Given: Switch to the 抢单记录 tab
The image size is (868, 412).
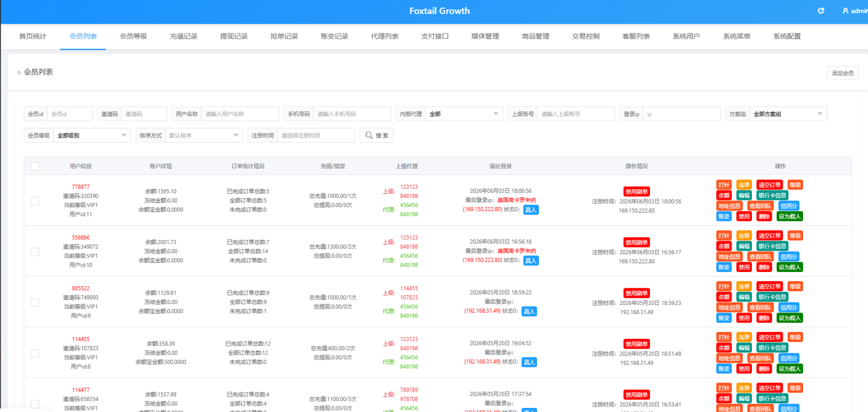Looking at the screenshot, I should [x=284, y=36].
